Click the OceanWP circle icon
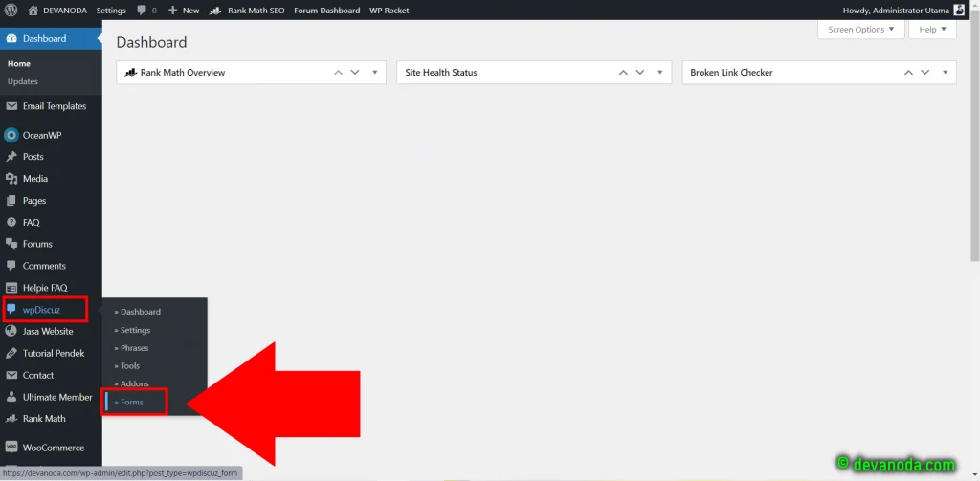 pyautogui.click(x=11, y=135)
